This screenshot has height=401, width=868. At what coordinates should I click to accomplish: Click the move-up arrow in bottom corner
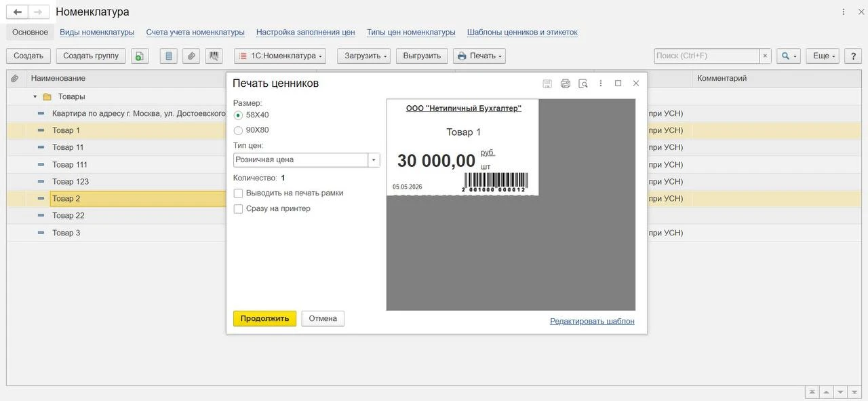coord(827,392)
